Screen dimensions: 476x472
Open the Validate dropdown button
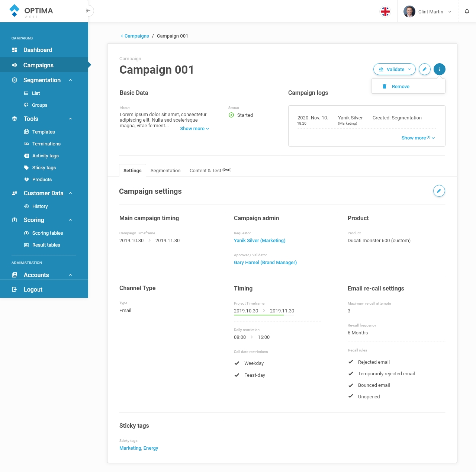395,69
